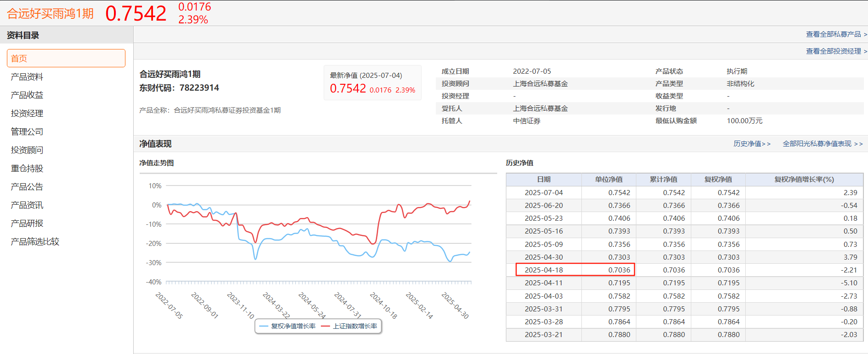Image resolution: width=868 pixels, height=354 pixels.
Task: Click the 单位净值 column header
Action: [x=609, y=180]
